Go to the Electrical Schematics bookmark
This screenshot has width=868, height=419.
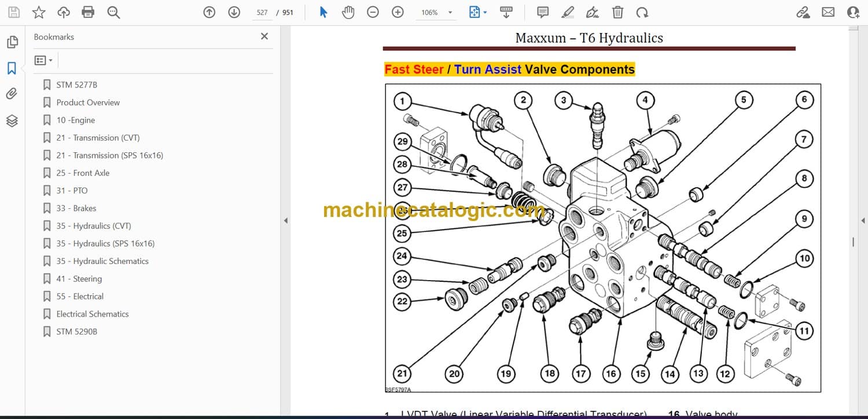click(x=93, y=314)
